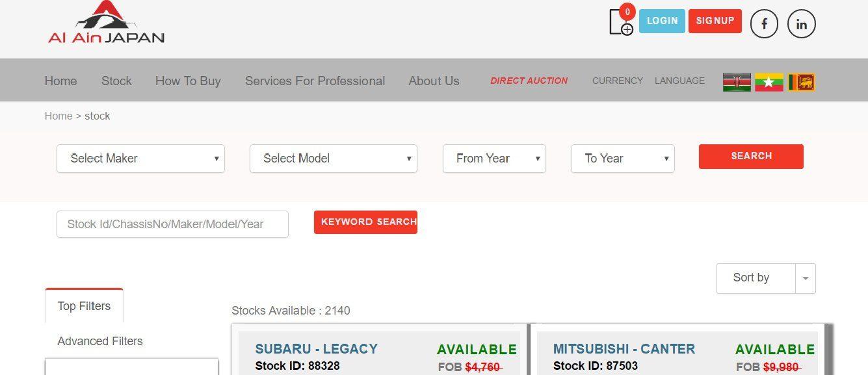The height and width of the screenshot is (375, 868).
Task: Select the Sri Lanka flag
Action: click(801, 82)
